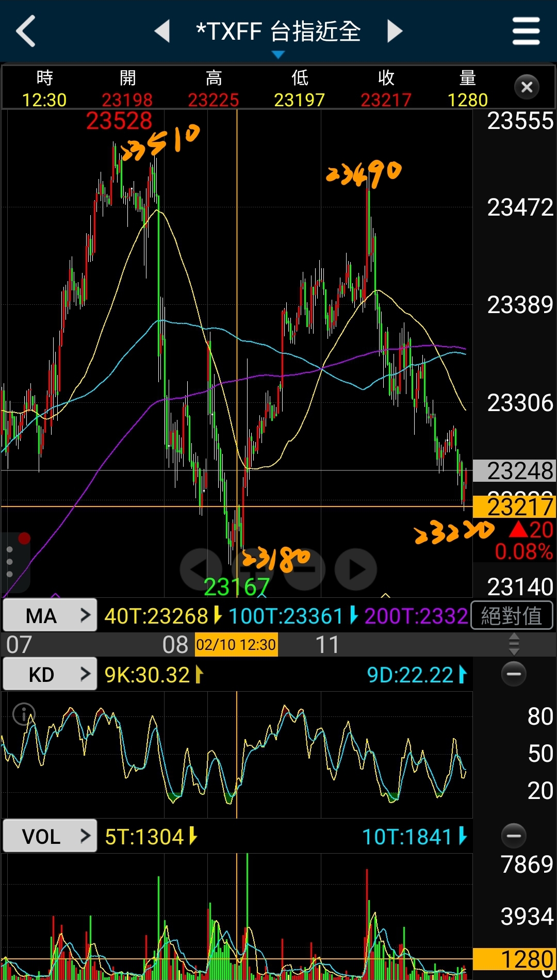Move crosshair left with overlay arrow
Image resolution: width=557 pixels, height=980 pixels.
201,569
